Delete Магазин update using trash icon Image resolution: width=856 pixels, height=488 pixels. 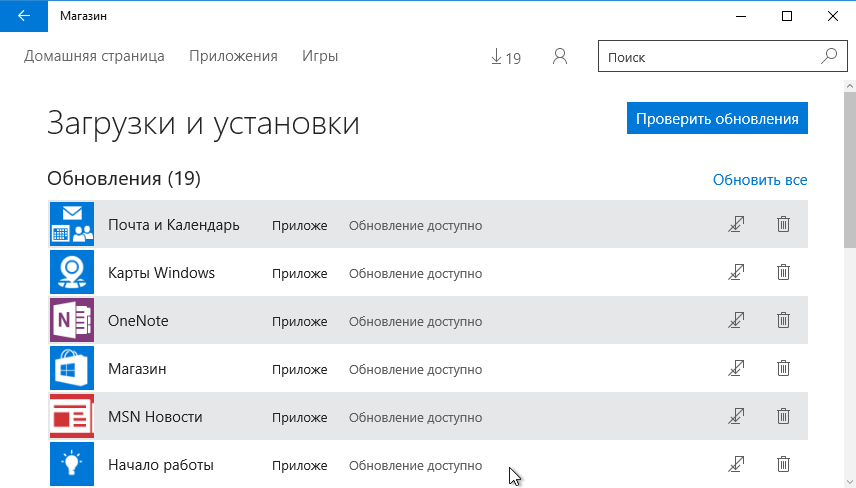point(784,369)
